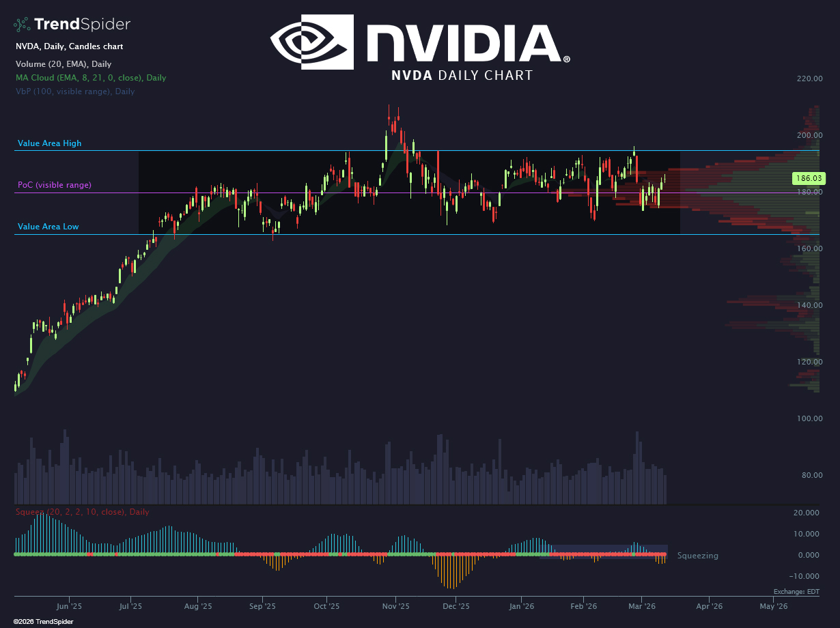This screenshot has height=628, width=840.
Task: Select the 'Volume (20, EMA), Daily' indicator label
Action: pyautogui.click(x=64, y=63)
